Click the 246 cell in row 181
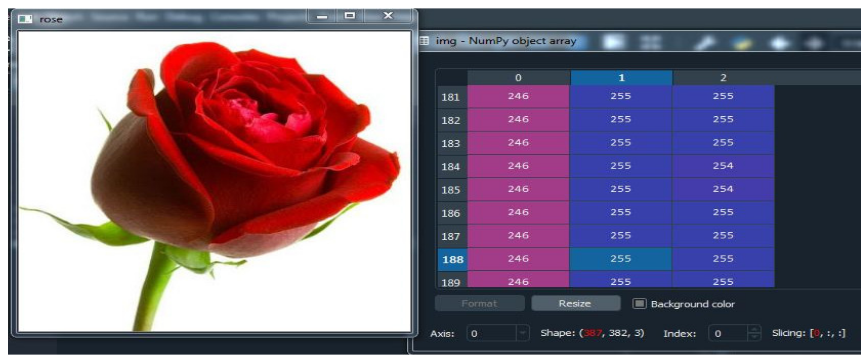Viewport: 868px width, 363px height. point(519,96)
